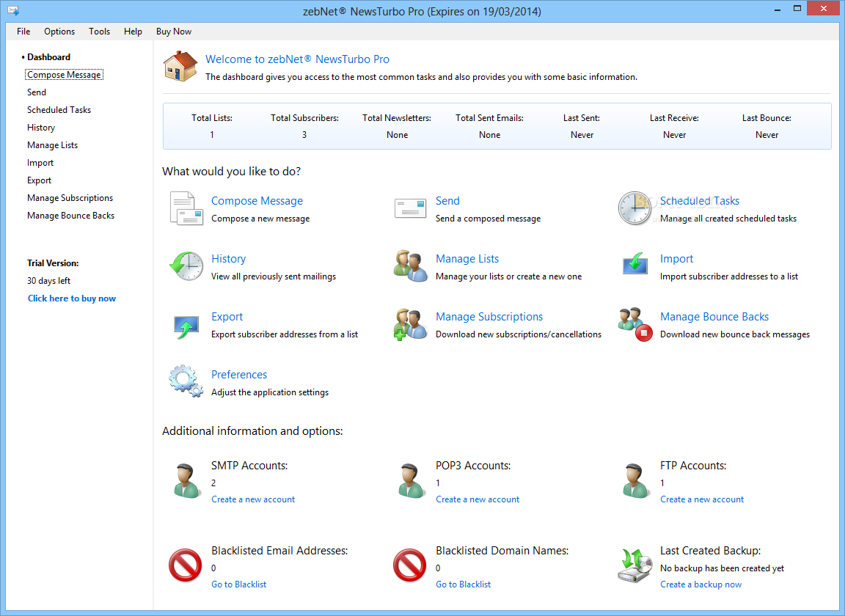Click the Manage Lists heading link

tap(467, 259)
